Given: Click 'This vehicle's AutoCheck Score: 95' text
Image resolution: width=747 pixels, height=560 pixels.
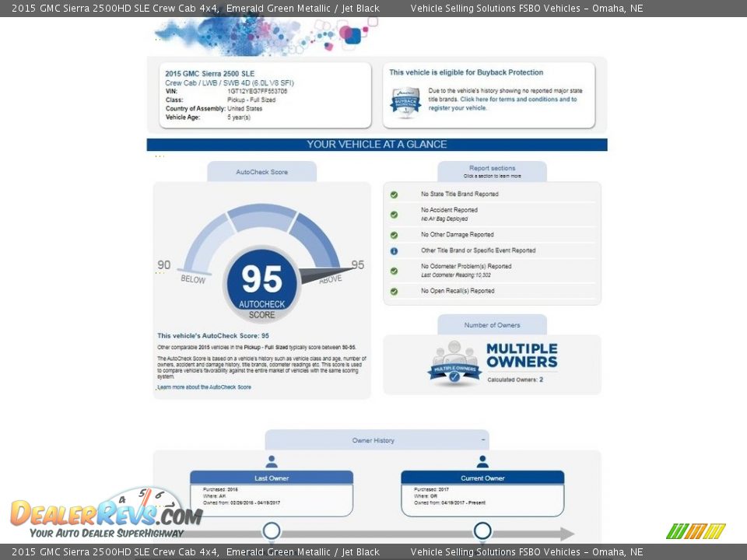Looking at the screenshot, I should [x=213, y=336].
